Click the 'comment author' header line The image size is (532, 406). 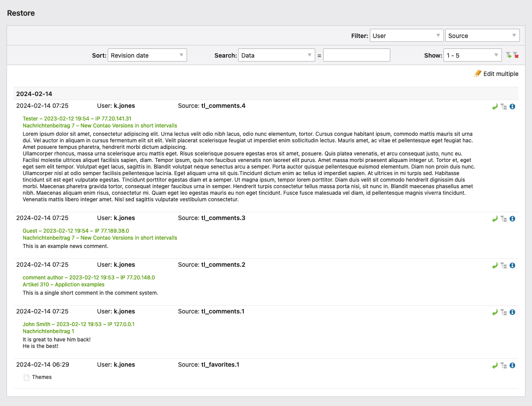[x=89, y=278]
